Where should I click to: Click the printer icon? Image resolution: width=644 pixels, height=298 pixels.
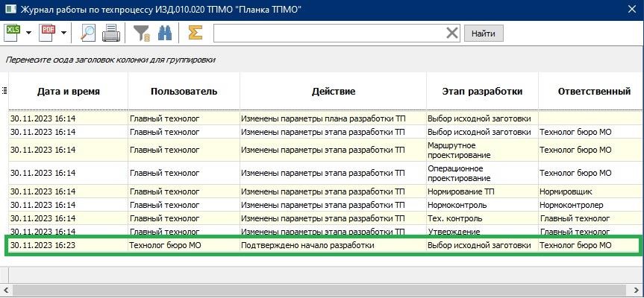point(110,33)
